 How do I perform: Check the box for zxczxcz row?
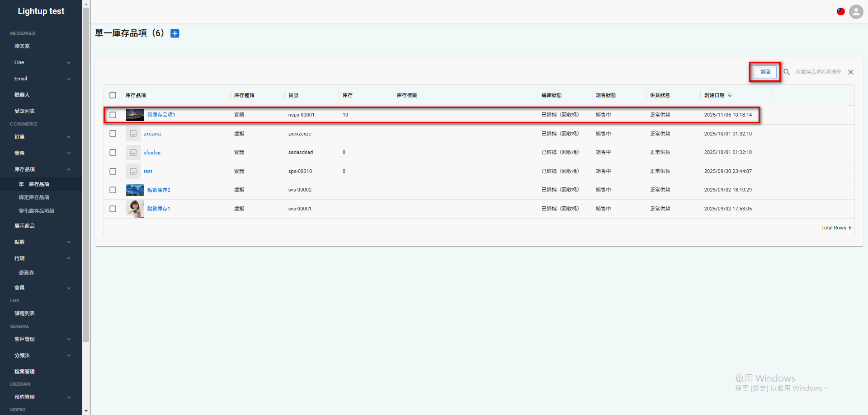click(113, 134)
